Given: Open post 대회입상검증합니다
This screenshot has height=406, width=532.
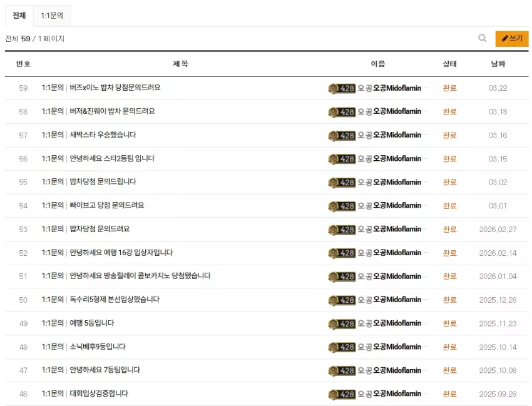Looking at the screenshot, I should (99, 393).
